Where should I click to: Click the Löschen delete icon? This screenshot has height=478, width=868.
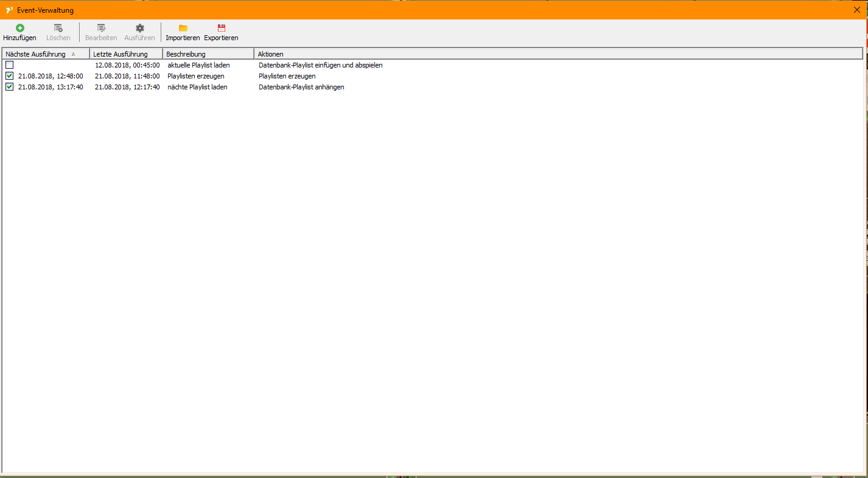pyautogui.click(x=58, y=27)
